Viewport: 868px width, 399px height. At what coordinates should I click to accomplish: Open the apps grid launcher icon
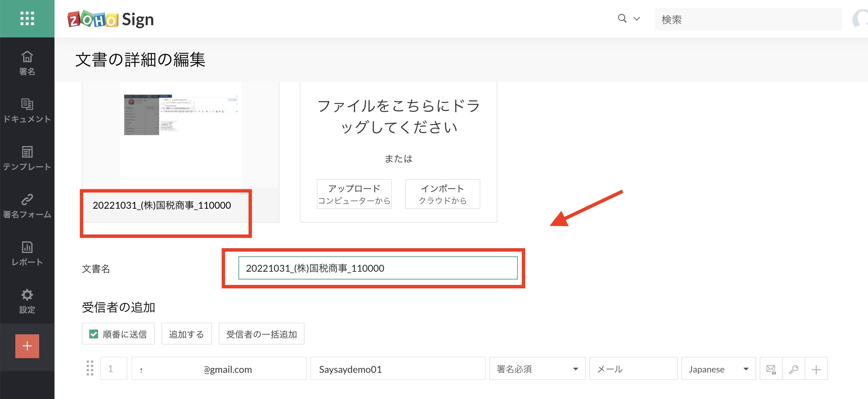tap(27, 18)
